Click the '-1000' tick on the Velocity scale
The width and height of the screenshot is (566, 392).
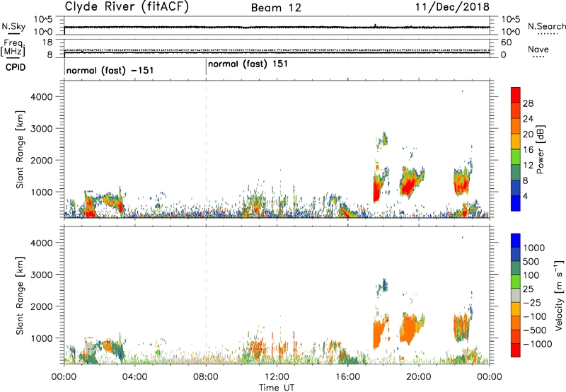538,344
